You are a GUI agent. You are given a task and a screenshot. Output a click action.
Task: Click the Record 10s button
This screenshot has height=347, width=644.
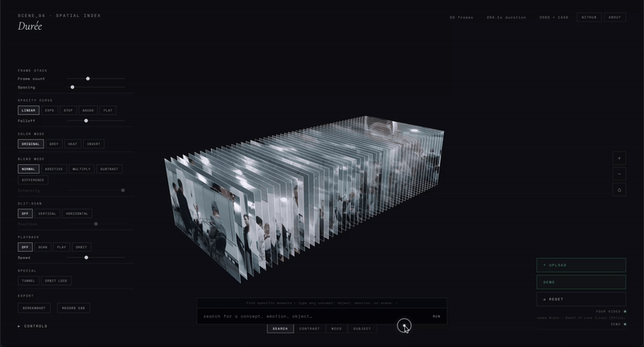coord(73,308)
